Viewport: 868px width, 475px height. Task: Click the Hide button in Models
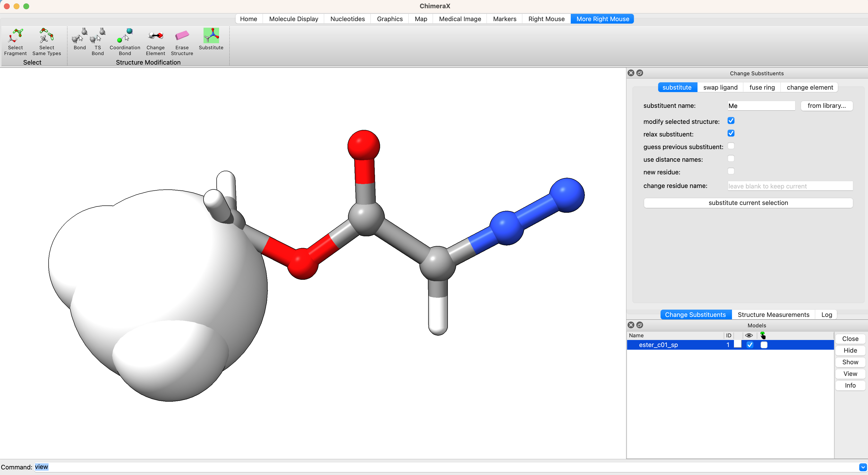(x=850, y=350)
